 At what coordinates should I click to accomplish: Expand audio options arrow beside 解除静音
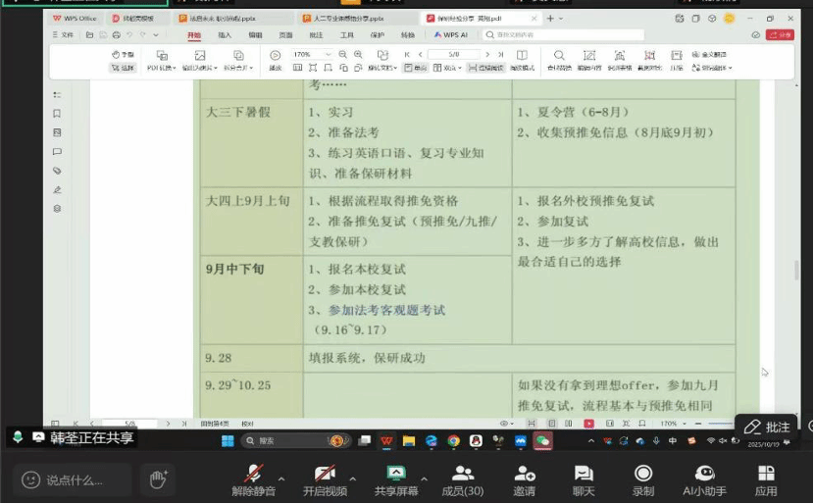click(281, 479)
